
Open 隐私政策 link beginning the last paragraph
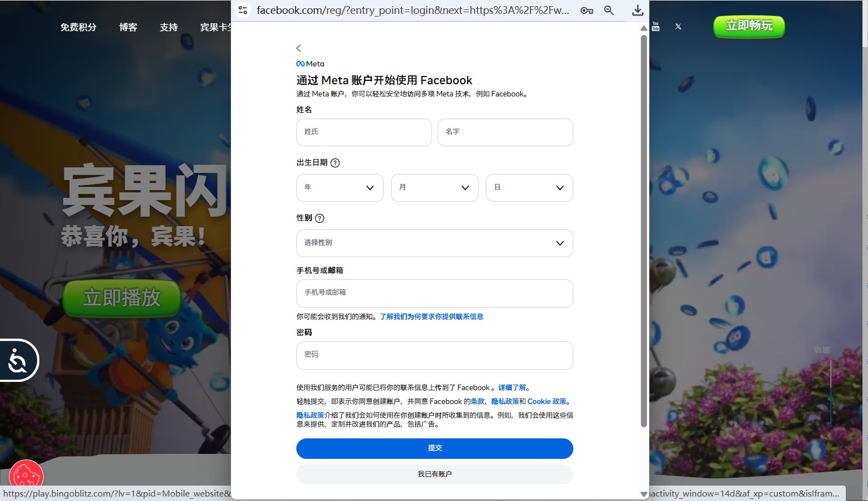click(310, 416)
